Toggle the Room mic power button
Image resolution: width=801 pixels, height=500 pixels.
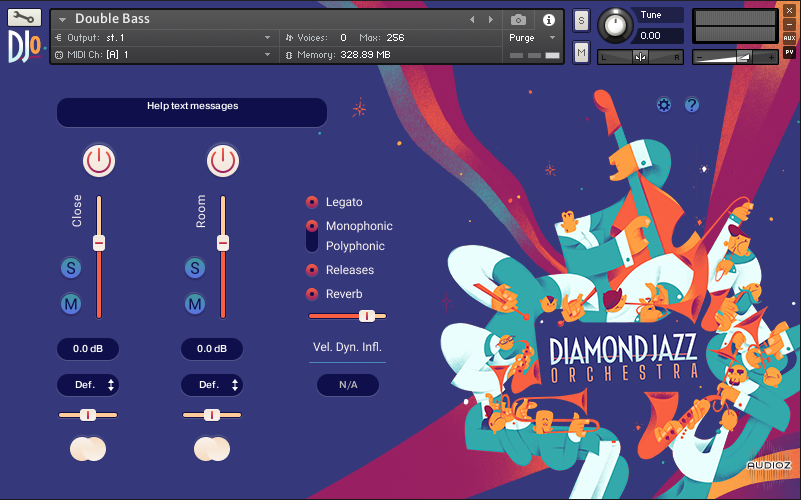pyautogui.click(x=222, y=158)
